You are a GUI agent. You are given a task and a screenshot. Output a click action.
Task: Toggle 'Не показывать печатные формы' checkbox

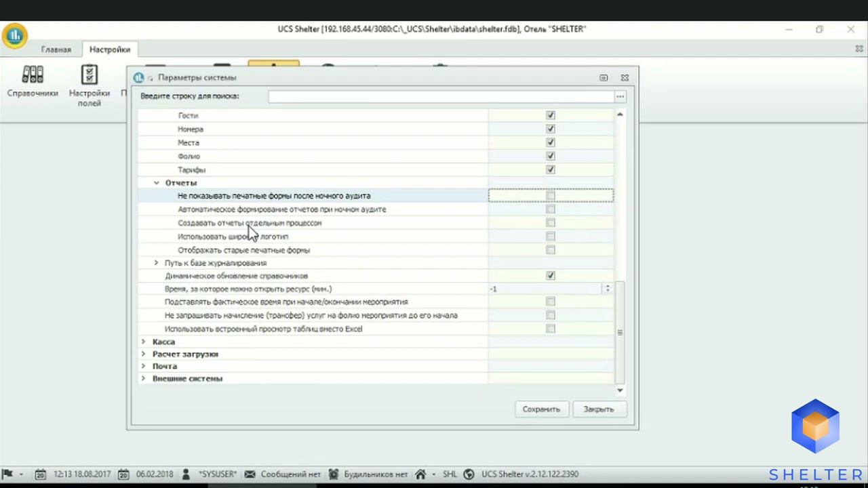tap(551, 196)
